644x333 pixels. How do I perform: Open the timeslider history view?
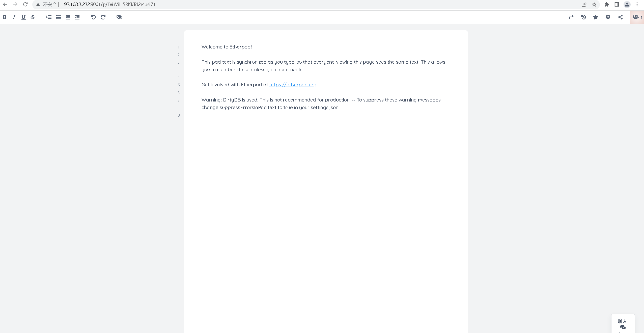(x=583, y=17)
